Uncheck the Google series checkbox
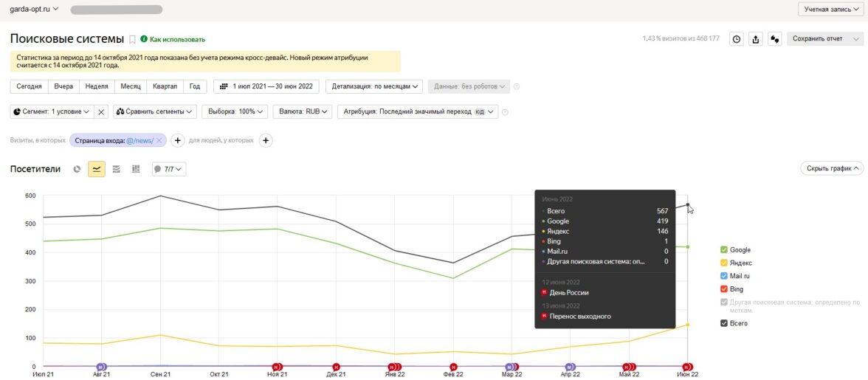 pos(723,250)
